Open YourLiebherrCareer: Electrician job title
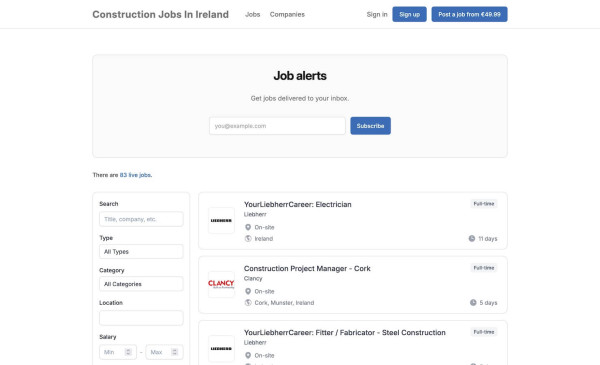The width and height of the screenshot is (600, 365). tap(298, 204)
